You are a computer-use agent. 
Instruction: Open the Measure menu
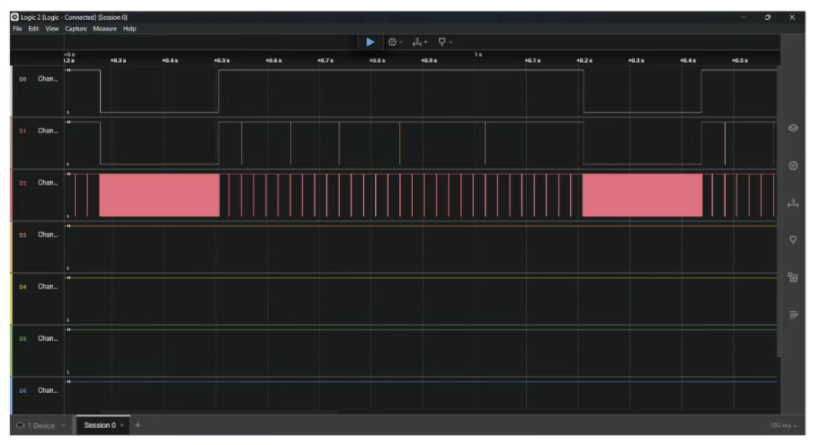pyautogui.click(x=104, y=29)
